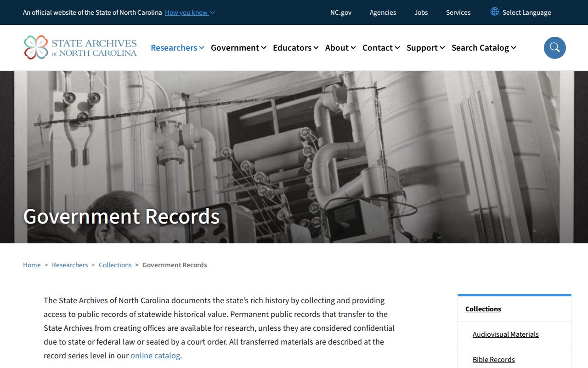588x368 pixels.
Task: Expand the Government menu
Action: coord(238,48)
